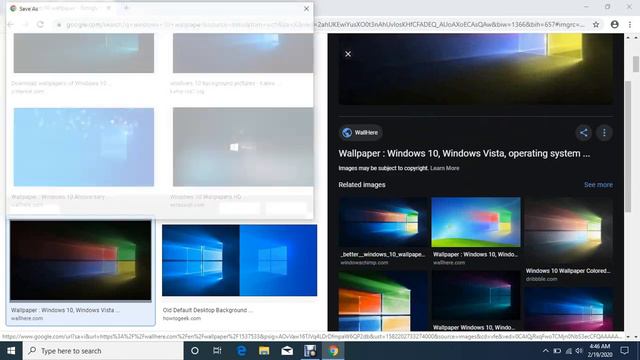Screen dimensions: 640x360
Task: Open the Windows 10 Wallpaper Colored related image
Action: [569, 230]
